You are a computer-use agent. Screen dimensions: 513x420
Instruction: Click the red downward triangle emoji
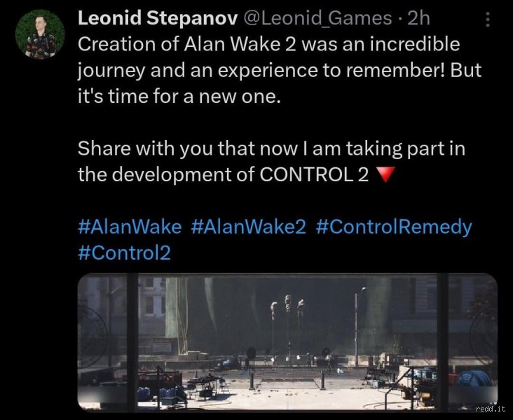(x=385, y=174)
